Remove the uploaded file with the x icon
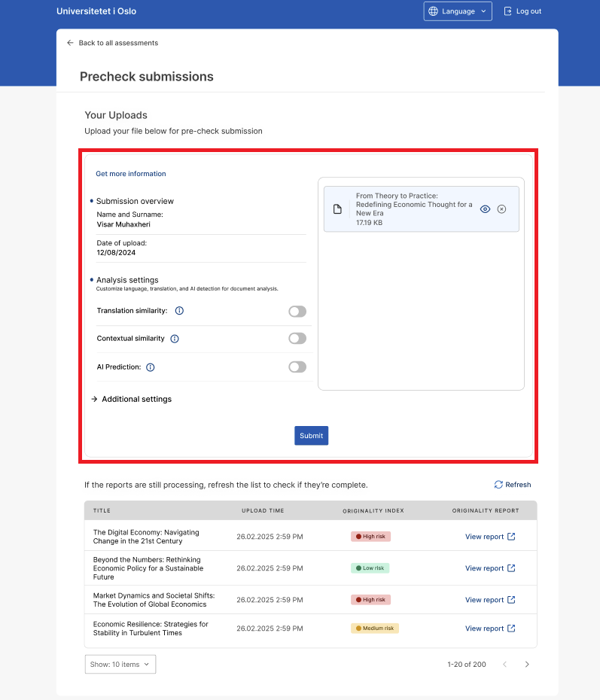Image resolution: width=600 pixels, height=700 pixels. 502,209
